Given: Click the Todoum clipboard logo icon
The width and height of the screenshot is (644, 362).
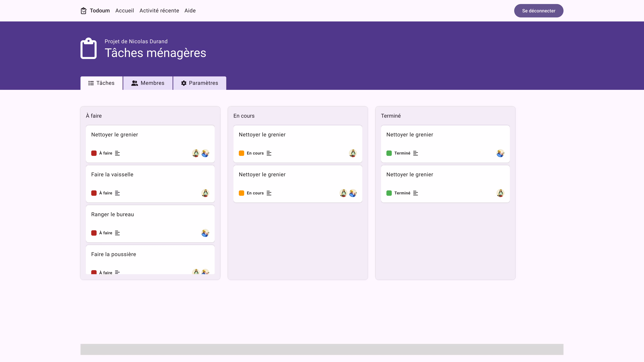Looking at the screenshot, I should click(84, 11).
